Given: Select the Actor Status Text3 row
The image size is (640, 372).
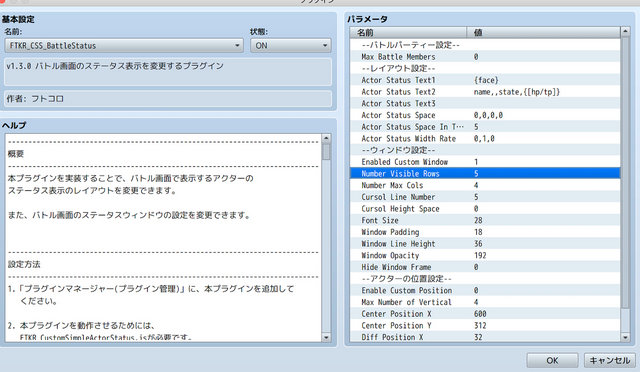Looking at the screenshot, I should coord(485,103).
